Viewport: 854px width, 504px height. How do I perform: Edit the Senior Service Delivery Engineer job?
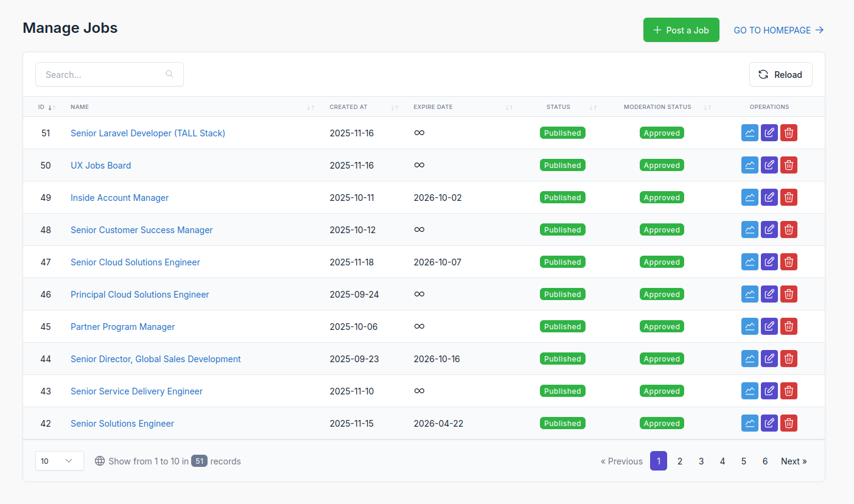[x=769, y=391]
